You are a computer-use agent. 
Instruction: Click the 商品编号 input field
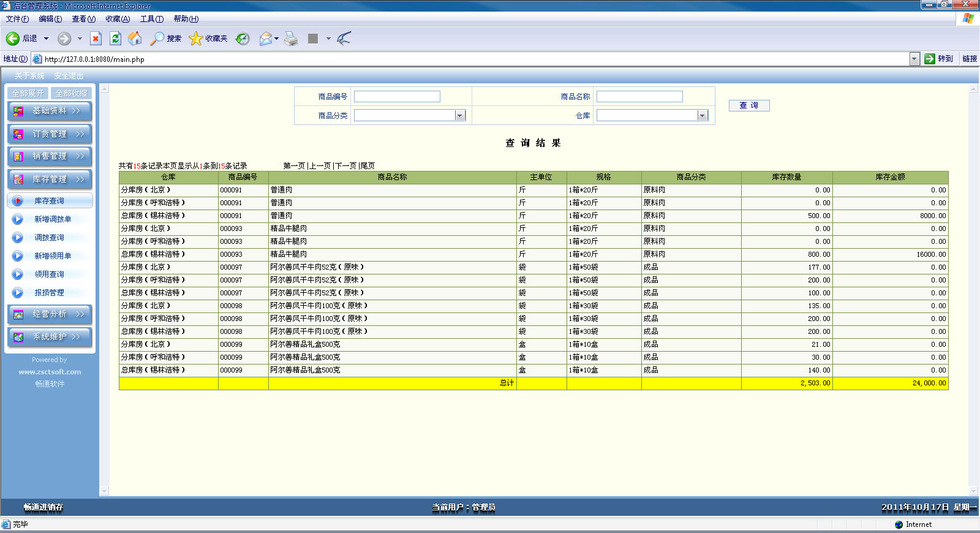pyautogui.click(x=397, y=97)
